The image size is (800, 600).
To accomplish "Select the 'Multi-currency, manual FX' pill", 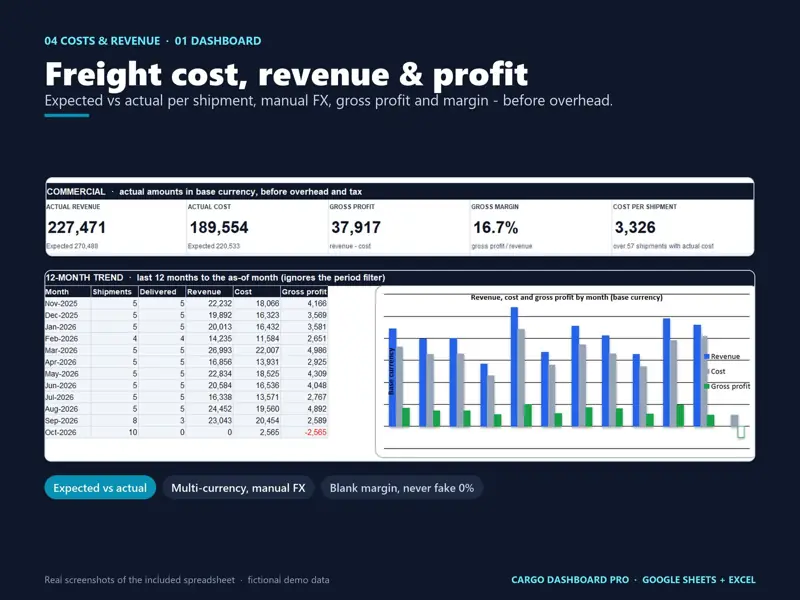I will [238, 488].
